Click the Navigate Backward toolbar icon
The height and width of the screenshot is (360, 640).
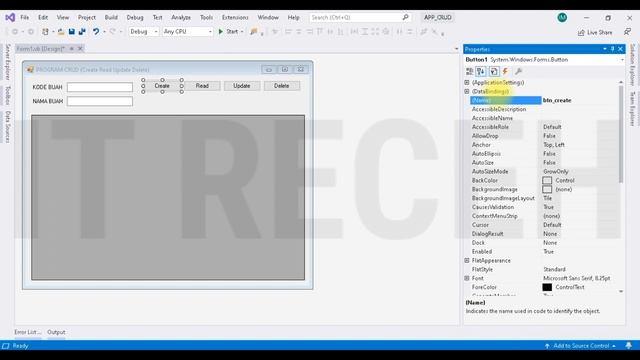(15, 31)
